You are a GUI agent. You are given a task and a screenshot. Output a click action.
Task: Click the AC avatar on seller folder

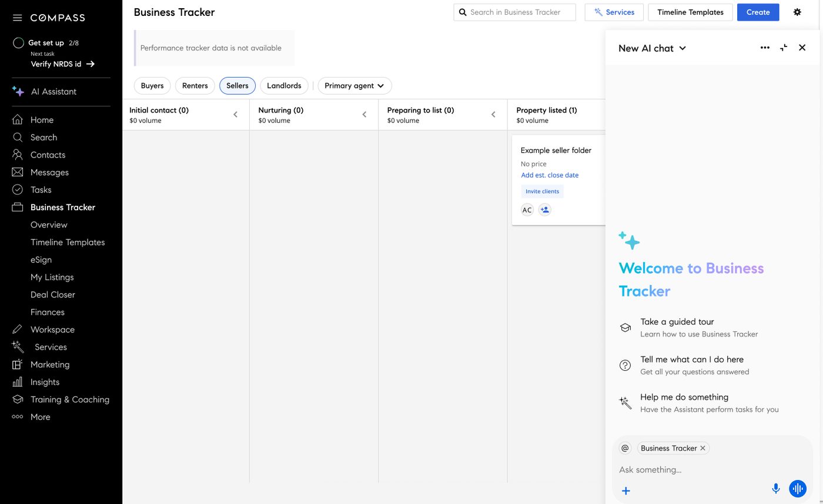(x=527, y=210)
